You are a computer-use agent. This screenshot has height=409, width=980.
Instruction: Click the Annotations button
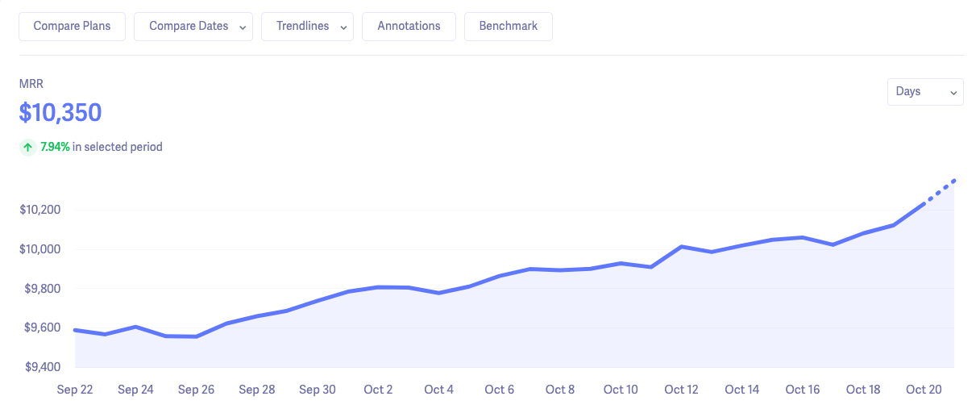pyautogui.click(x=409, y=26)
